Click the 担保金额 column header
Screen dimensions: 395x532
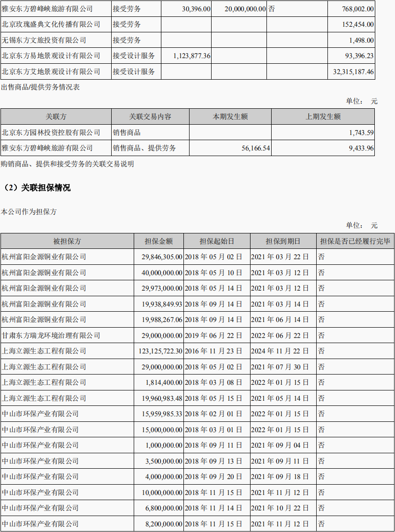[x=159, y=241]
